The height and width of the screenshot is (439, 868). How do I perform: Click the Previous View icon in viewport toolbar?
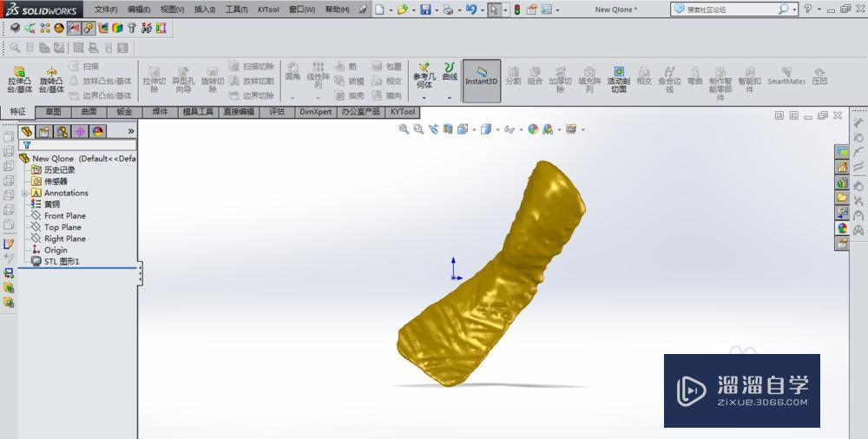coord(433,129)
